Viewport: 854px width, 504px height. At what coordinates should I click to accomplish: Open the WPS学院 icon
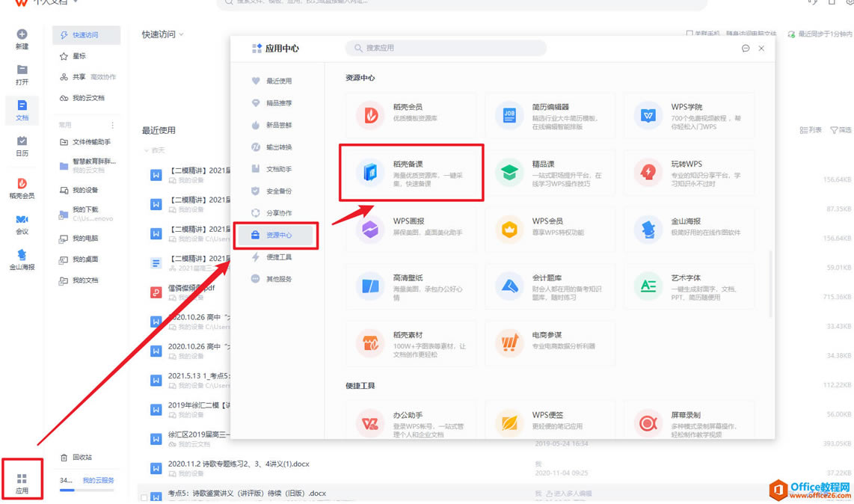[648, 115]
